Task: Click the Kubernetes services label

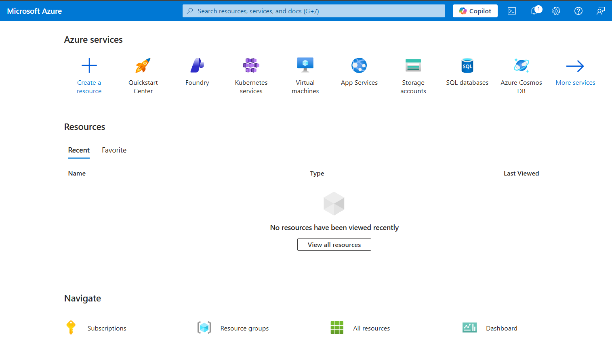Action: (251, 87)
